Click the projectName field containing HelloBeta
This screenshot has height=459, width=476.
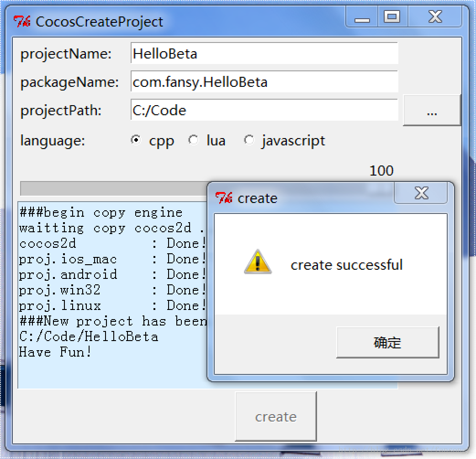click(264, 53)
